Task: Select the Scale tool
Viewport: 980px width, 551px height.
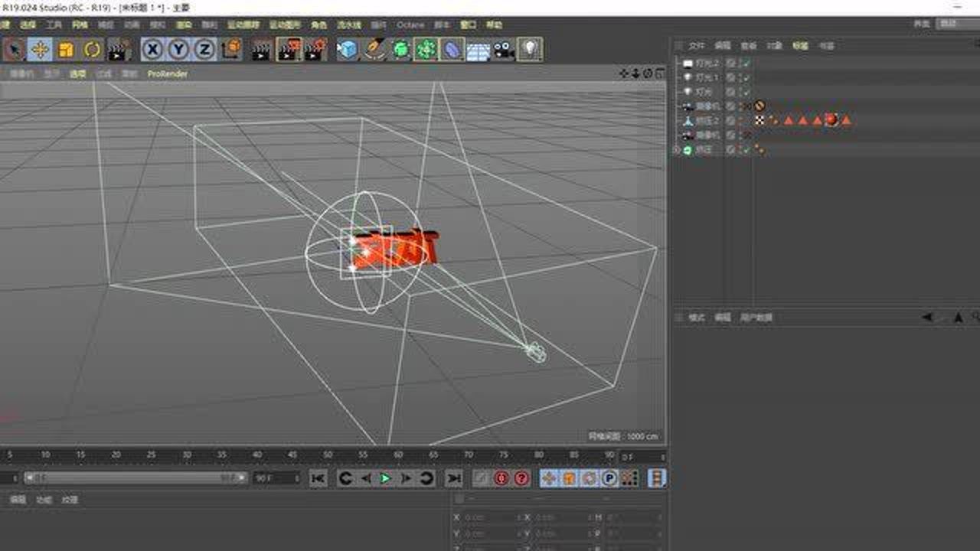Action: (x=65, y=48)
